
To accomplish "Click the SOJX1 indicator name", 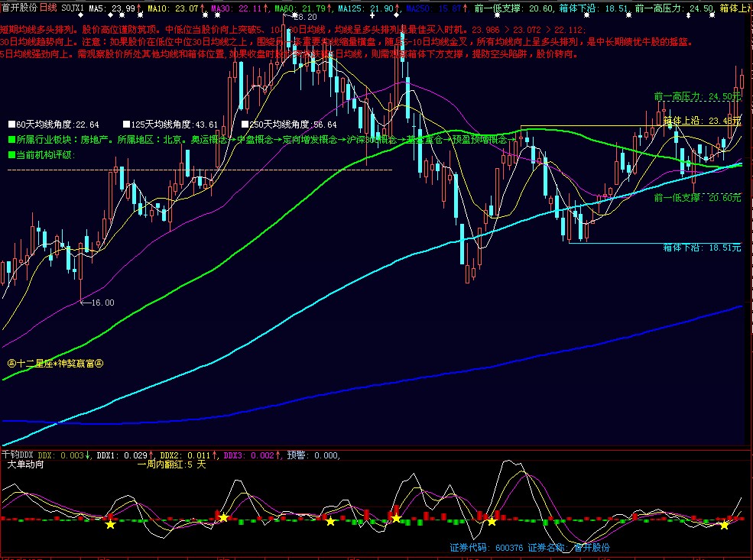I will click(72, 8).
